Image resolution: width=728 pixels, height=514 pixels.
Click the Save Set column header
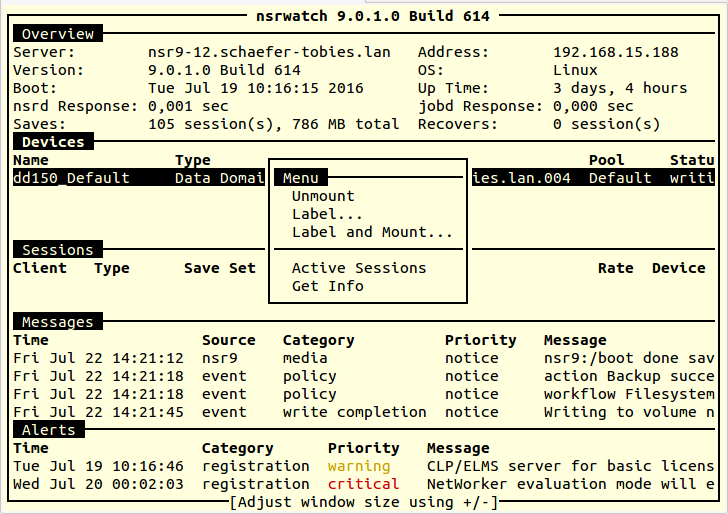tap(220, 268)
